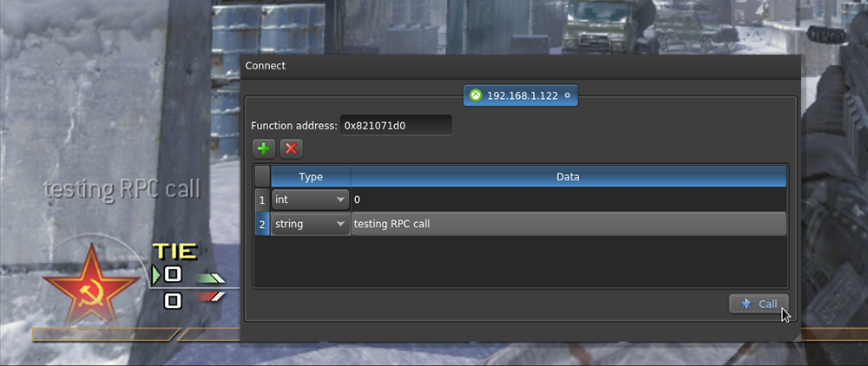
Task: Open the int type dropdown in row 1
Action: [x=310, y=199]
